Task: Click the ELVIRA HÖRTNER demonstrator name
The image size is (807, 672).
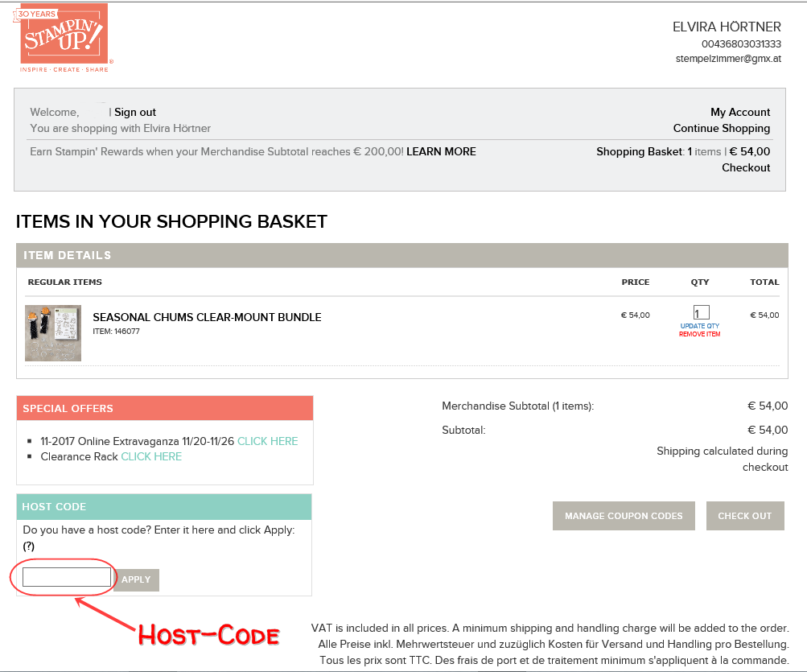Action: [x=727, y=27]
